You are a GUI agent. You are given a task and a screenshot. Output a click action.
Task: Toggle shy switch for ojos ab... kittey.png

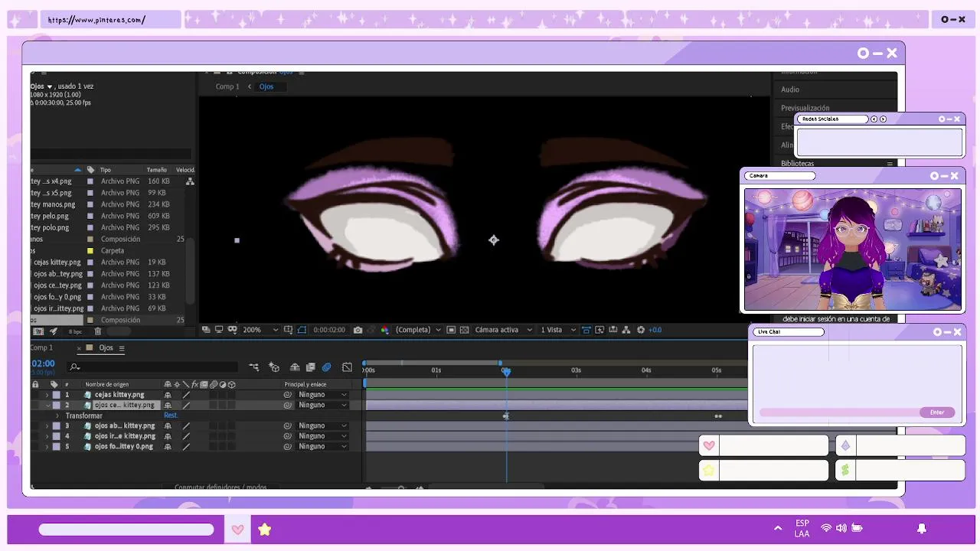pos(168,425)
